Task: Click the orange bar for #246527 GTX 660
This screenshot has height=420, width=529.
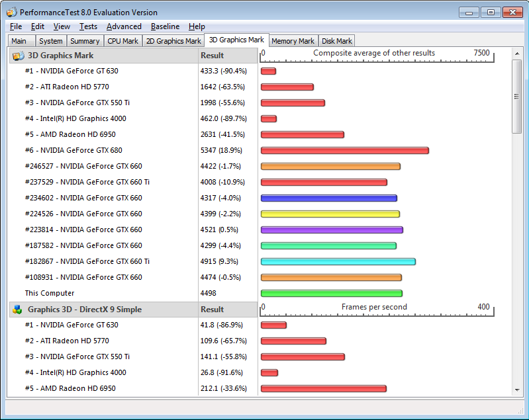Action: tap(330, 166)
